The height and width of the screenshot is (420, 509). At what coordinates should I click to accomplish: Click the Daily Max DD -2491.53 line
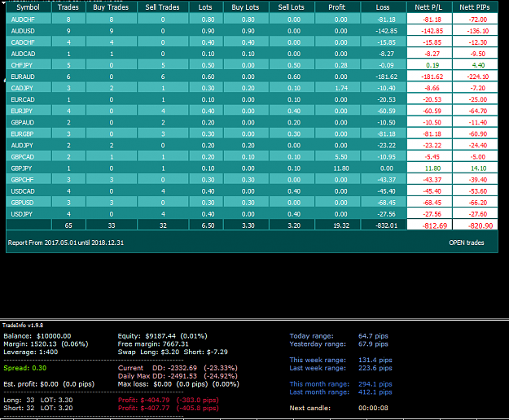[178, 376]
